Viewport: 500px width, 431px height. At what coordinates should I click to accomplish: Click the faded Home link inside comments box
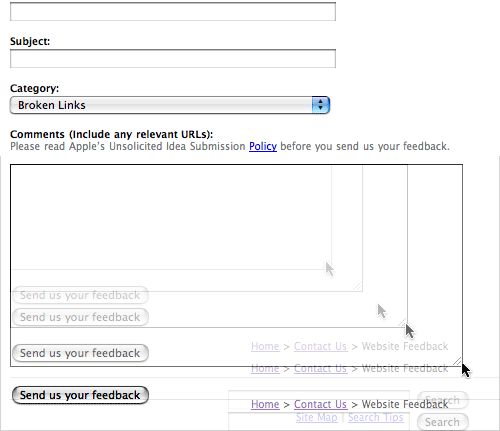click(x=265, y=346)
